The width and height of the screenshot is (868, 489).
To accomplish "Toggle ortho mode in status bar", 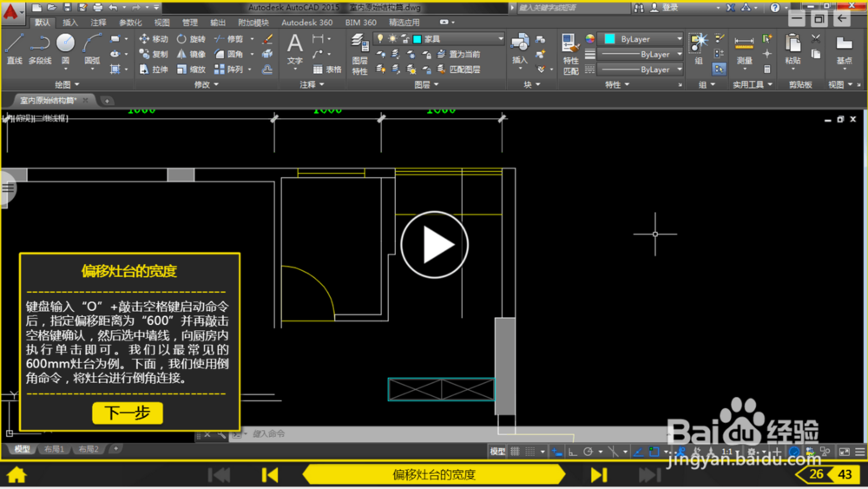I will 572,452.
